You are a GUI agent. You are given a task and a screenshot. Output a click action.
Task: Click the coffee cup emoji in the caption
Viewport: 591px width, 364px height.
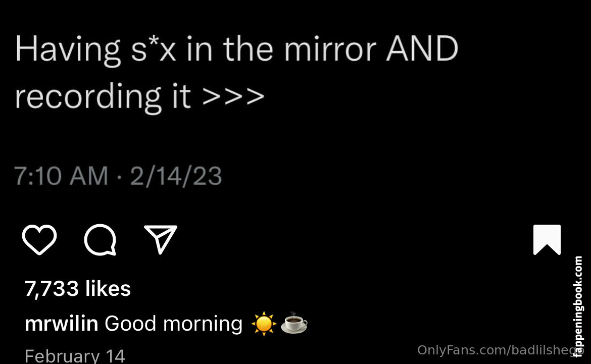point(294,323)
